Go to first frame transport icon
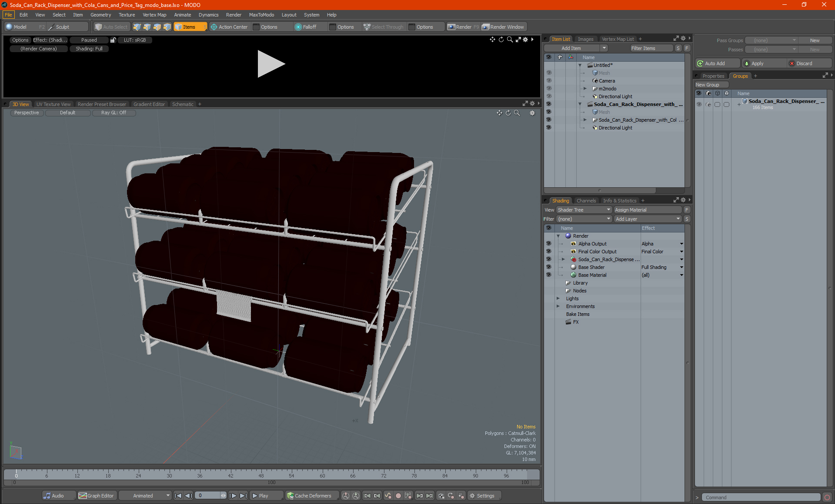This screenshot has height=504, width=835. [178, 496]
